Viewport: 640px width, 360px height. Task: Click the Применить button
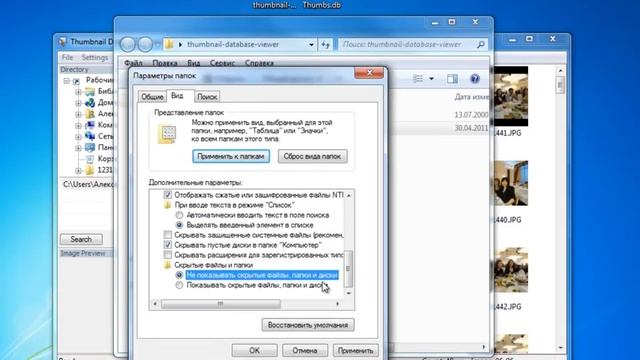[x=356, y=350]
